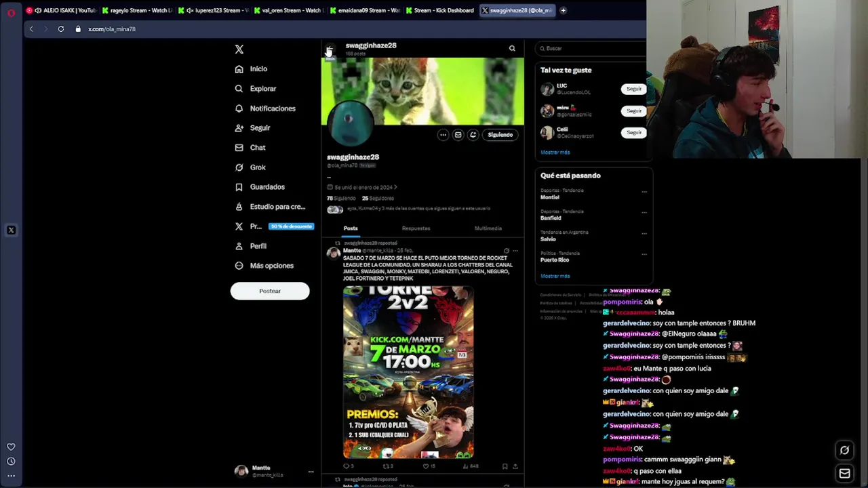Open options dots for Puerto Rico trend

pos(644,255)
